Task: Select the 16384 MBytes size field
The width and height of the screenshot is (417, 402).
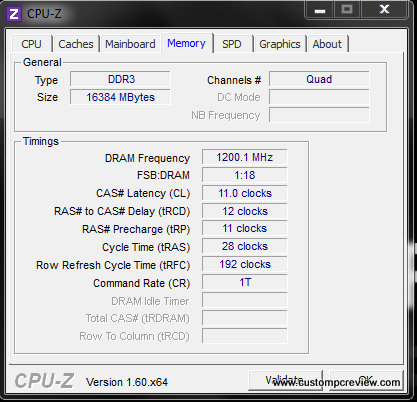Action: coord(120,97)
